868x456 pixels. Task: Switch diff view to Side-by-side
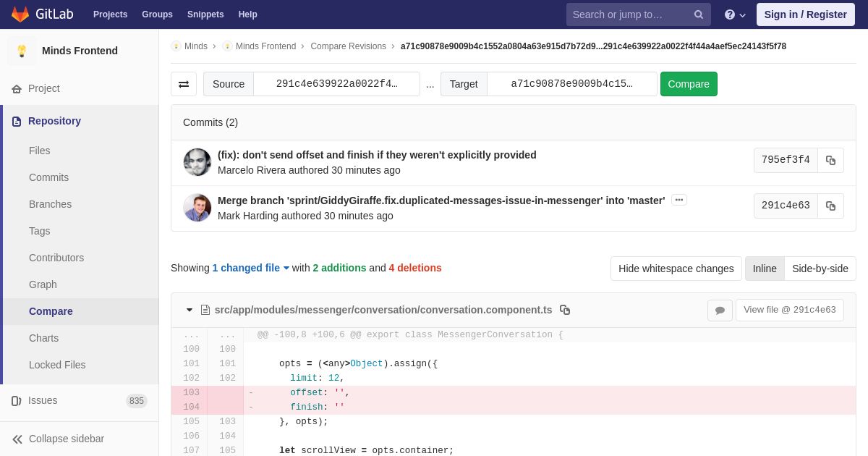820,269
